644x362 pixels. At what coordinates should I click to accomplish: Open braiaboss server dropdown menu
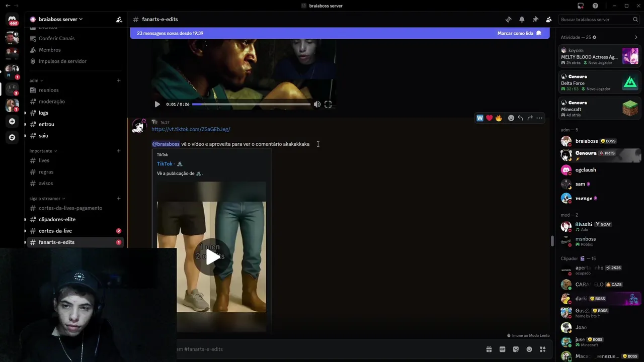coord(56,19)
